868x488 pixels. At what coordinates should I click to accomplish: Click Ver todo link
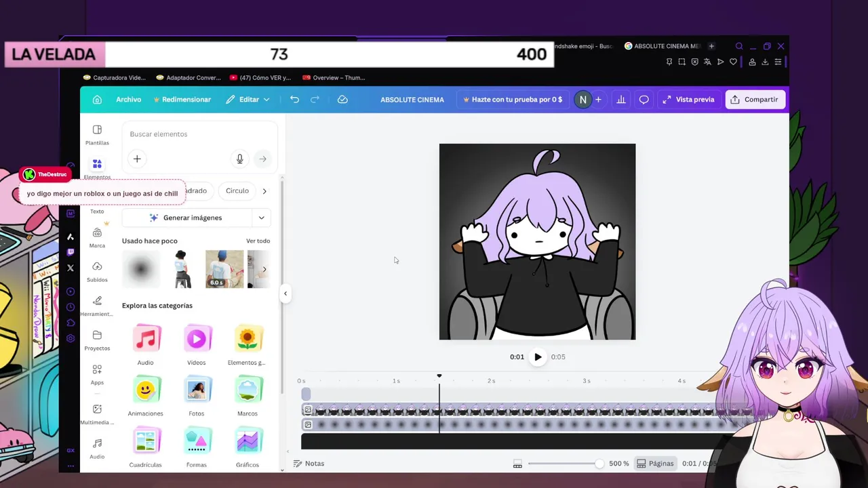[x=258, y=241]
